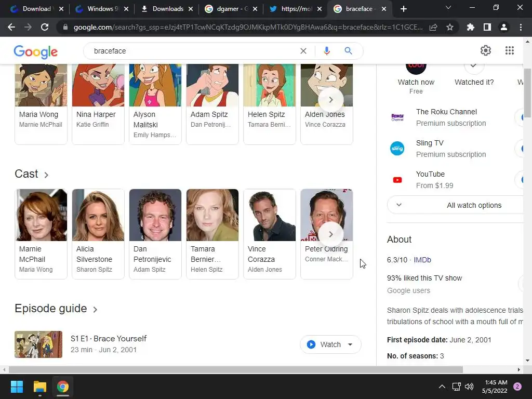
Task: Switch to the dgamer Google tab
Action: click(x=231, y=9)
